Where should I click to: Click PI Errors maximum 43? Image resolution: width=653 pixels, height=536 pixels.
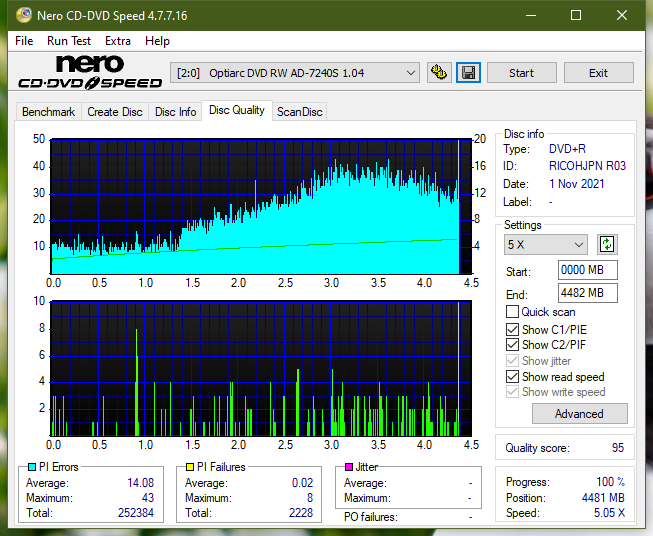(147, 497)
